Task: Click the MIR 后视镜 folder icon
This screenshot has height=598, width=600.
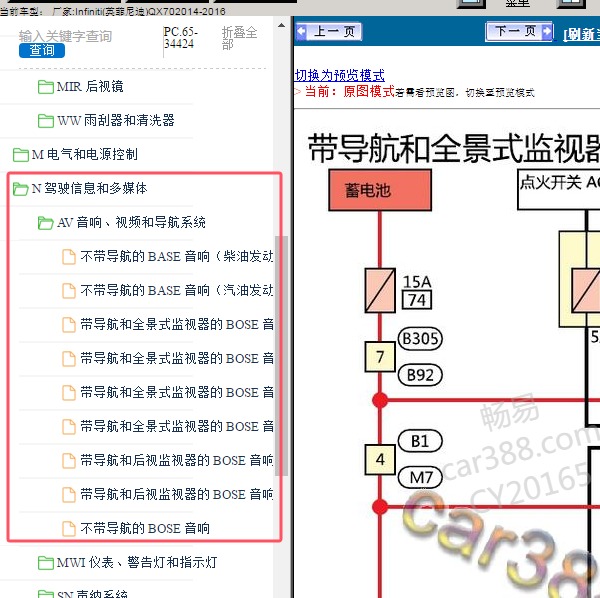Action: coord(46,87)
